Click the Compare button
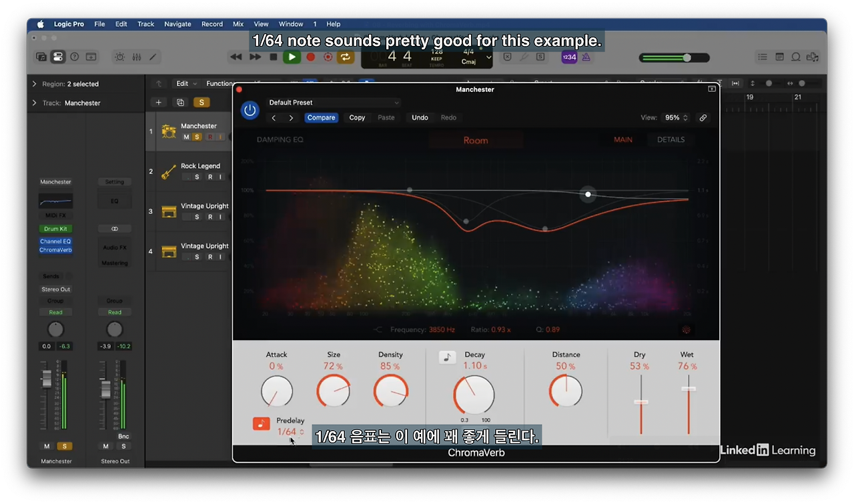This screenshot has height=504, width=854. tap(321, 117)
